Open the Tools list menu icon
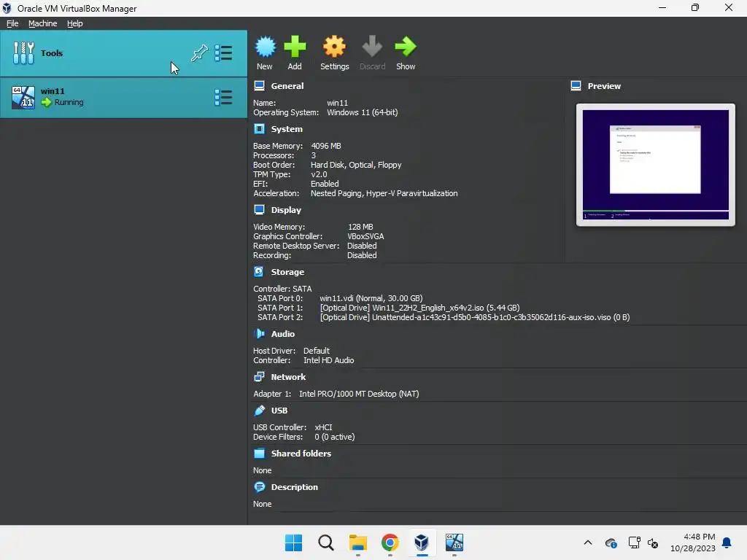Screen dimensions: 747x560 (x=223, y=52)
